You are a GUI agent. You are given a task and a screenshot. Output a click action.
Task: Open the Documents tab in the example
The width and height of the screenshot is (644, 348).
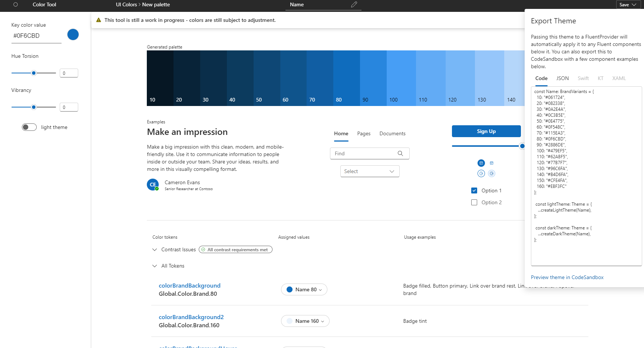click(x=392, y=133)
